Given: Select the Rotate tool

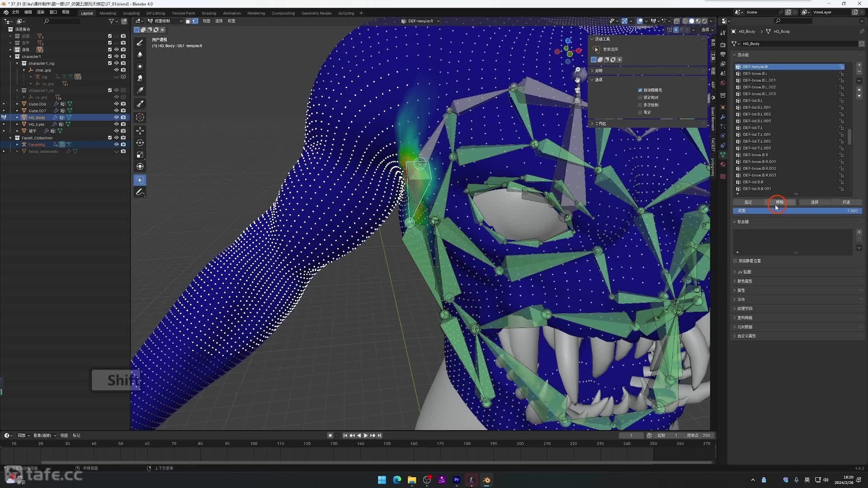Looking at the screenshot, I should coord(140,143).
